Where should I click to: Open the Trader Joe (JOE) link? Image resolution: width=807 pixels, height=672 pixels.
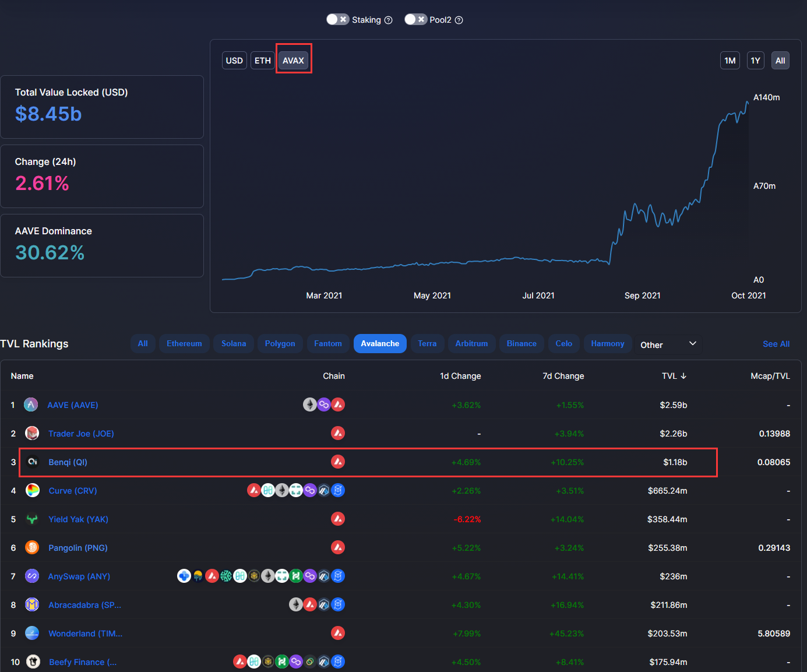81,434
